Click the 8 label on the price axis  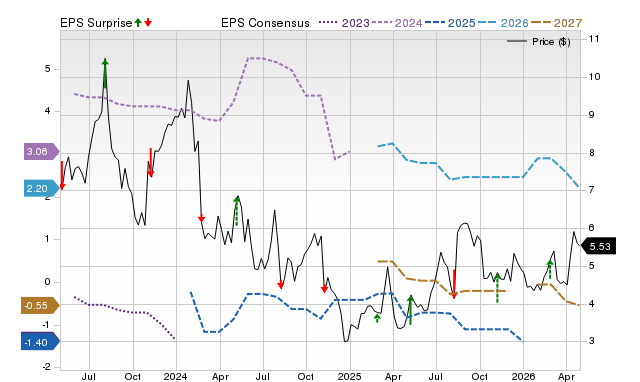point(591,153)
